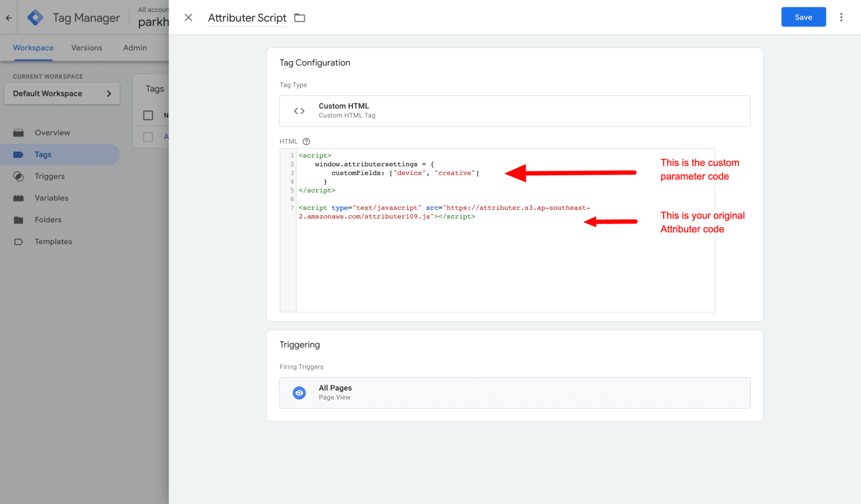Click the Triggering section heading

click(300, 345)
